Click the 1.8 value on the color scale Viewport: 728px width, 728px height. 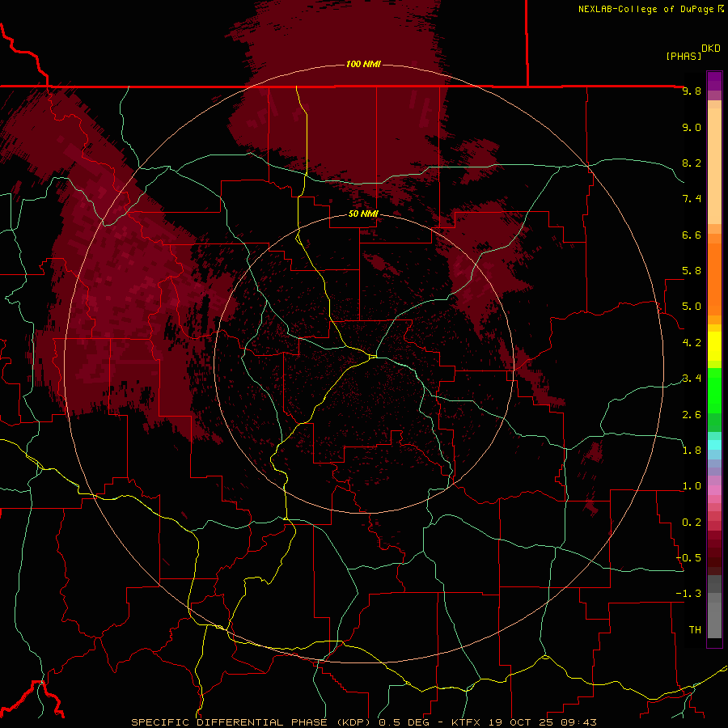692,451
